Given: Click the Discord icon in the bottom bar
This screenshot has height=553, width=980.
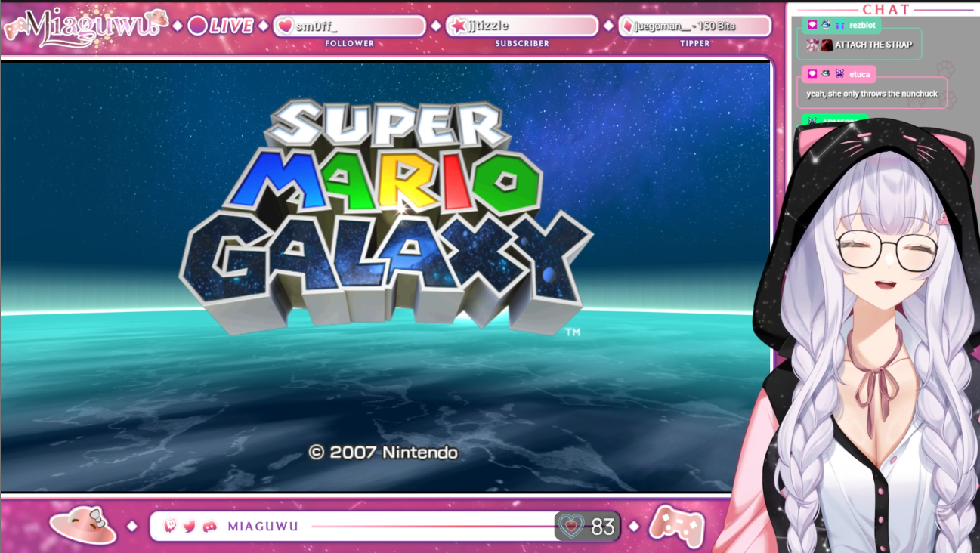Looking at the screenshot, I should [x=210, y=526].
